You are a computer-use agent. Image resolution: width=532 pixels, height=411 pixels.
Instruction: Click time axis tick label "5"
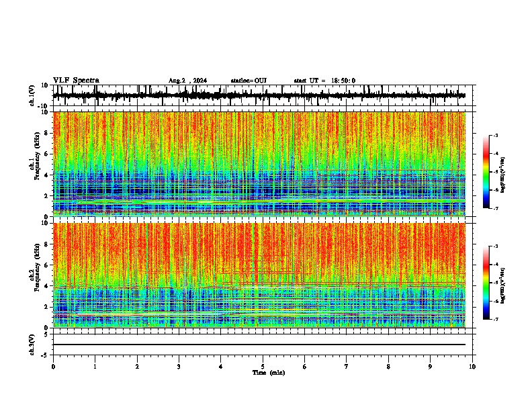point(263,367)
